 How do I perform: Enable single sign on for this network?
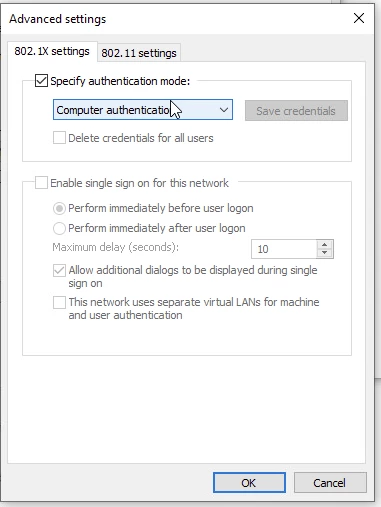coord(41,183)
